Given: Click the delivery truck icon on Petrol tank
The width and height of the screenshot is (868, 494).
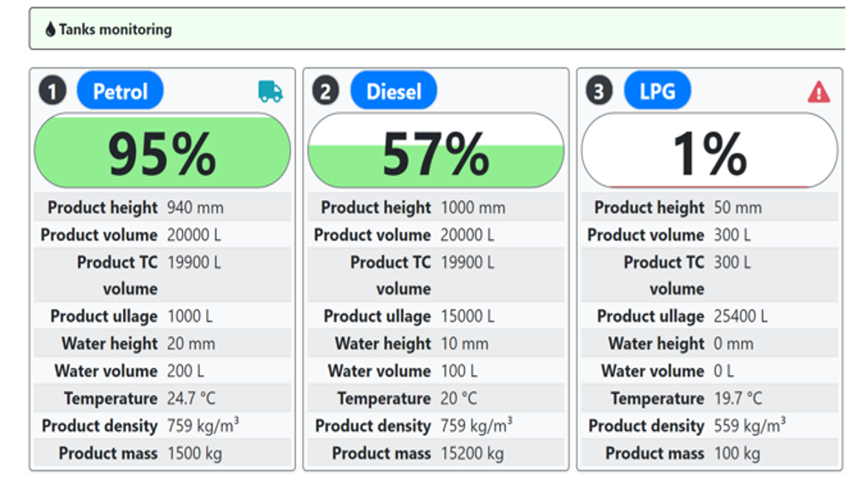Looking at the screenshot, I should point(270,92).
